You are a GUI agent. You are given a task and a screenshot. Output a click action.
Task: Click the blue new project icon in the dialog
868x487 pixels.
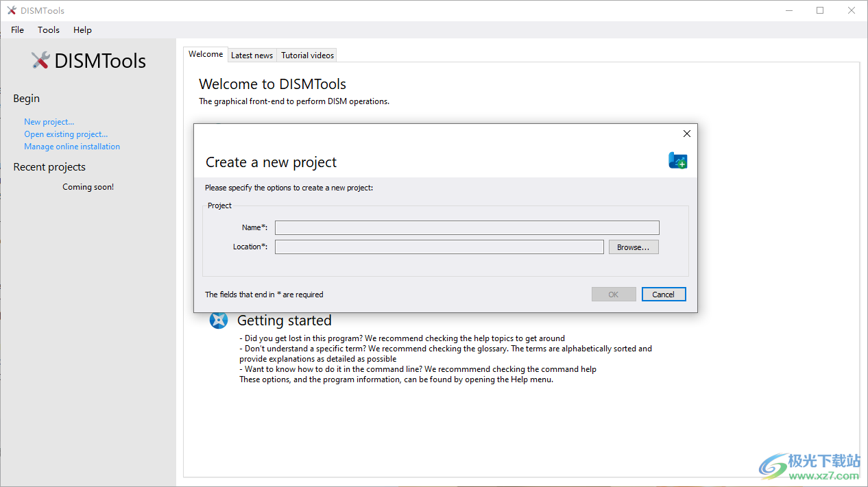[677, 160]
